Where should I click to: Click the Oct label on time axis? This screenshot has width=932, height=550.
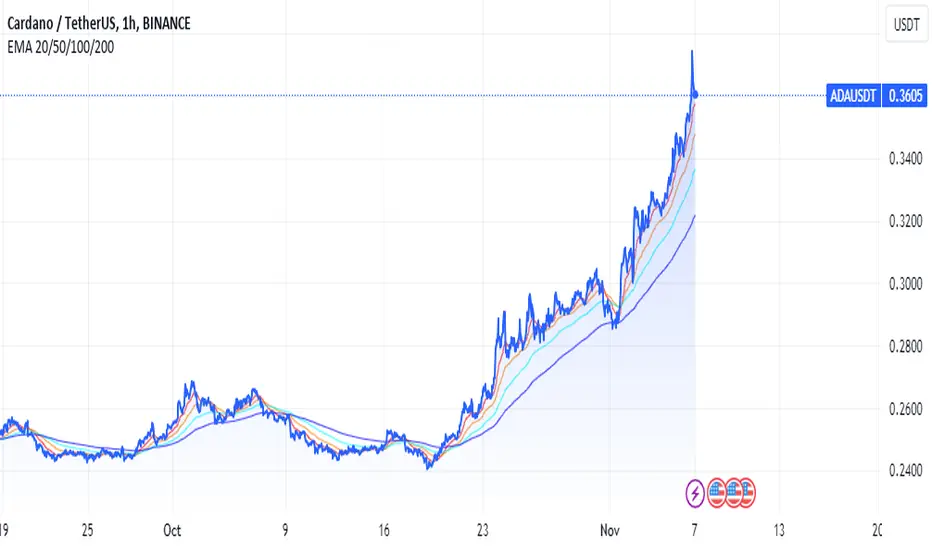pos(172,530)
